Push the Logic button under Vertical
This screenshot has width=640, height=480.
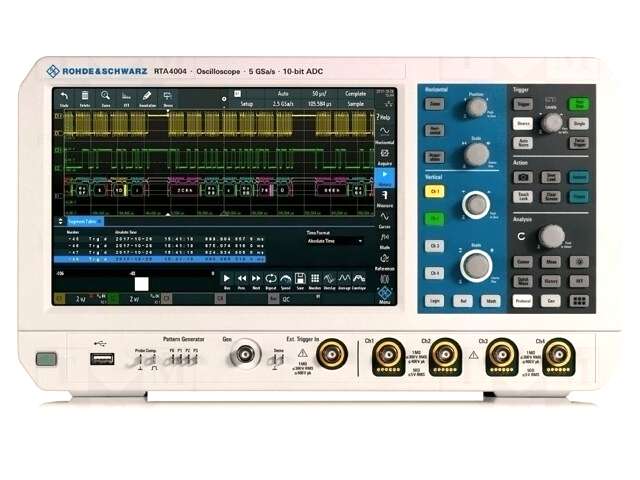tap(435, 301)
